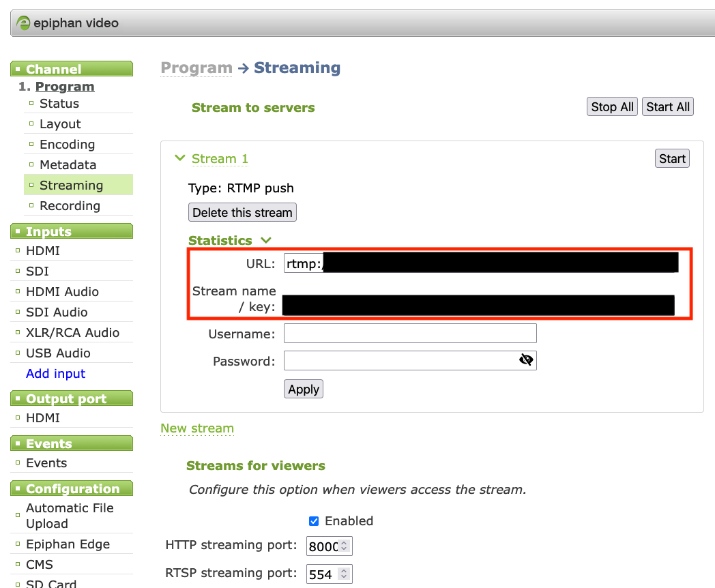The width and height of the screenshot is (715, 588).
Task: Click the New stream link
Action: click(x=197, y=428)
